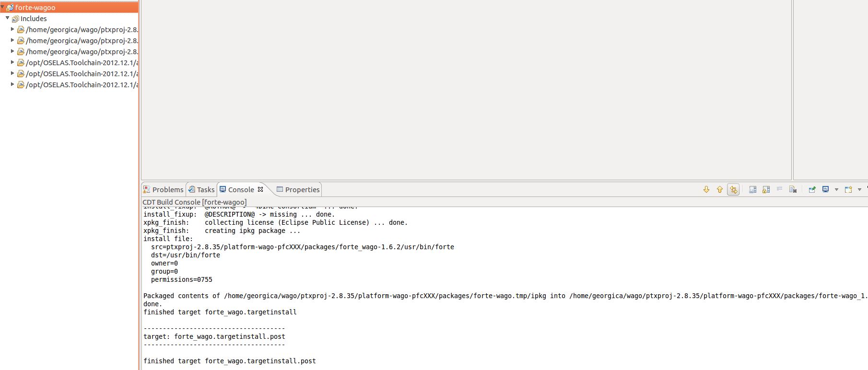Collapse the forte-wagoo project tree
This screenshot has height=370, width=868.
[3, 8]
